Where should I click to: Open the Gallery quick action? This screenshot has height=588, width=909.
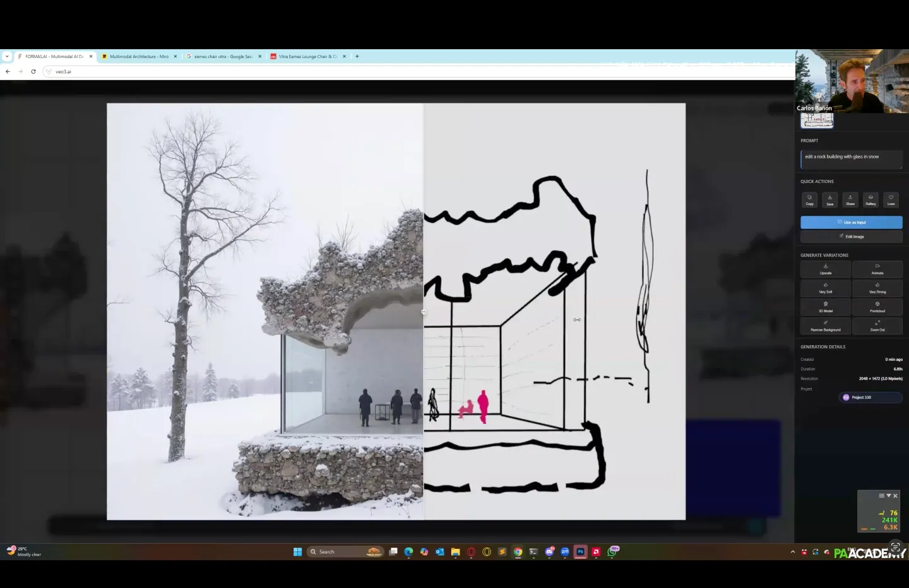pos(870,199)
